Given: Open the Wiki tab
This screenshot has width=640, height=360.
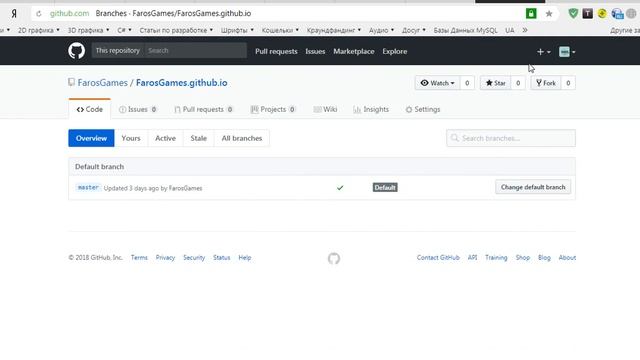Looking at the screenshot, I should pyautogui.click(x=325, y=109).
